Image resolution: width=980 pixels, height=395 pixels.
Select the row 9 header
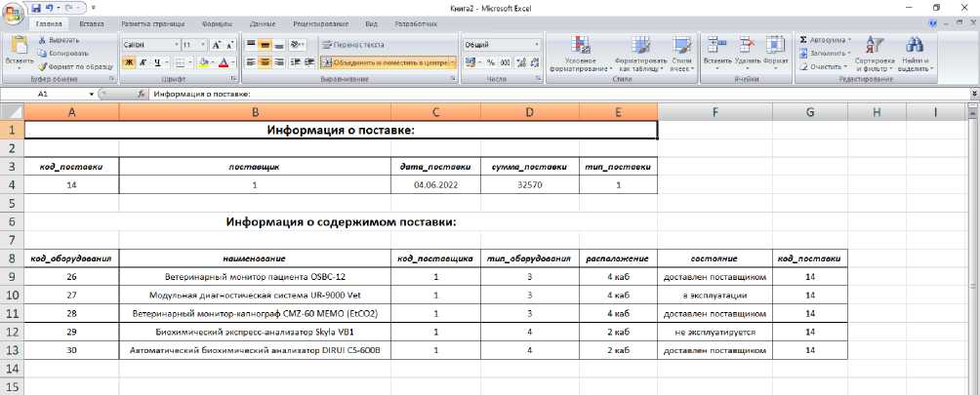click(13, 276)
